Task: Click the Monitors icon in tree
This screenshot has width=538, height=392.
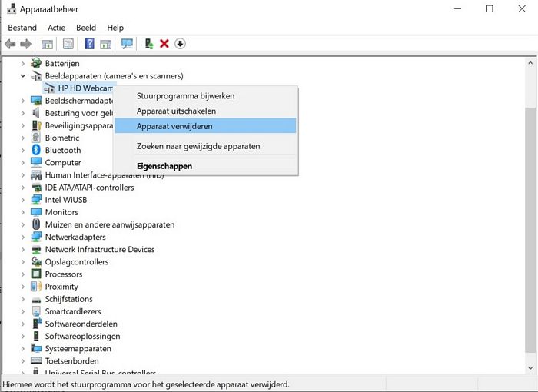Action: (x=36, y=212)
